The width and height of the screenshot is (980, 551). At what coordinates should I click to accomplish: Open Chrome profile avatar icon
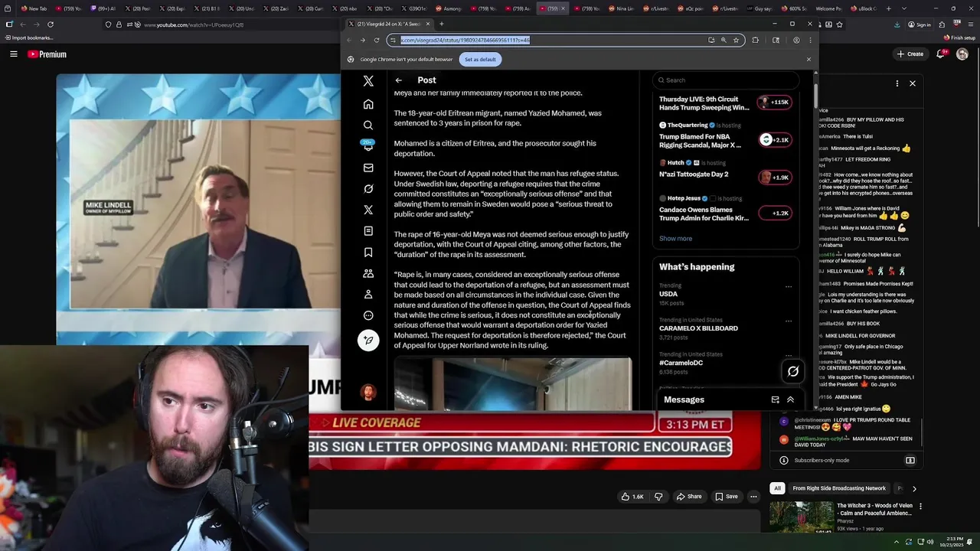(x=796, y=40)
